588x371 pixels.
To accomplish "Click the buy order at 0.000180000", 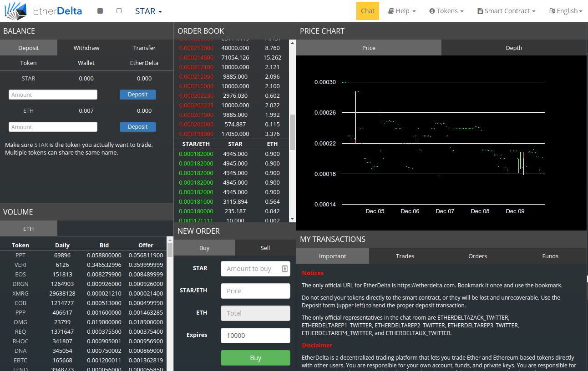I will click(x=231, y=211).
